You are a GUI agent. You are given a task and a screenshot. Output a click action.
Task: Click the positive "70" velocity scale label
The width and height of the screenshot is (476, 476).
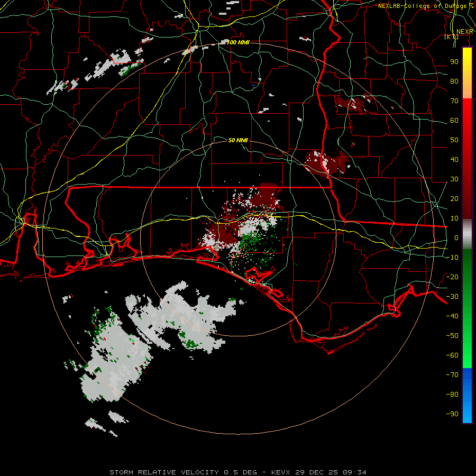coord(454,101)
